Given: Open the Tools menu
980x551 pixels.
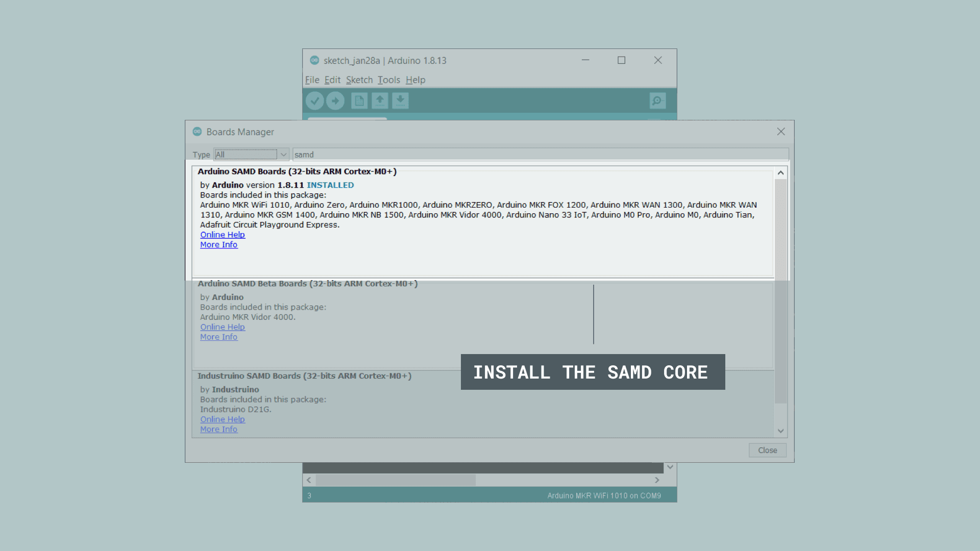Looking at the screenshot, I should (388, 80).
